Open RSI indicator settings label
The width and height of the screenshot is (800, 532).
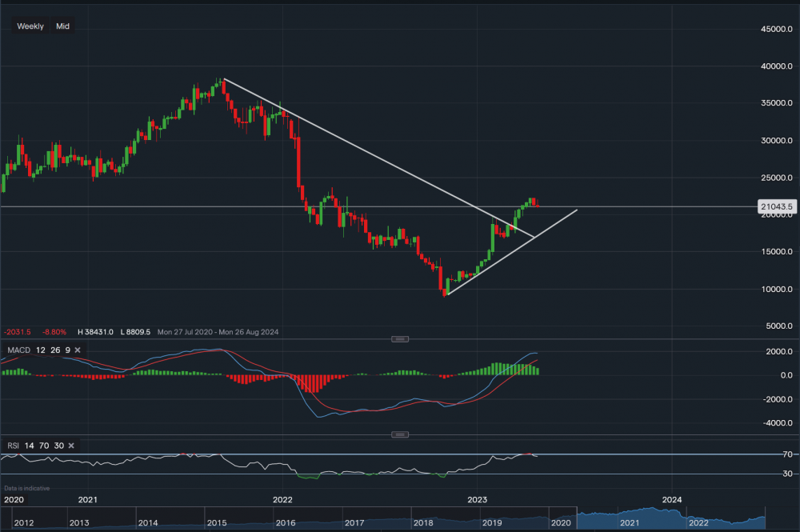pos(14,445)
